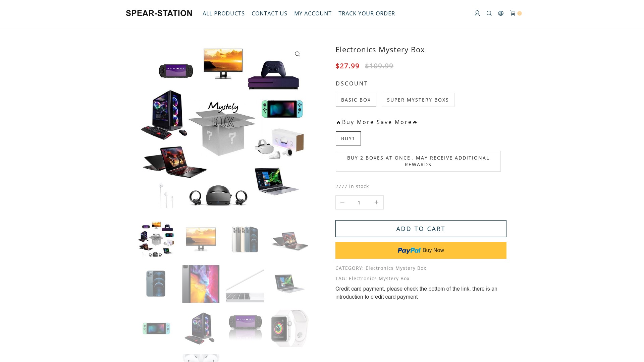
Task: Select the SUPER MYSTERY BOXS option
Action: (418, 100)
